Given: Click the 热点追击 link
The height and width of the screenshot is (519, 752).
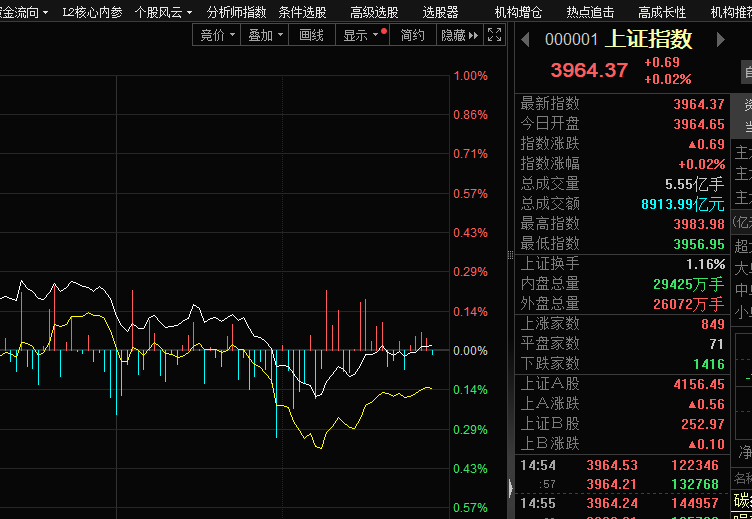Looking at the screenshot, I should pyautogui.click(x=590, y=12).
